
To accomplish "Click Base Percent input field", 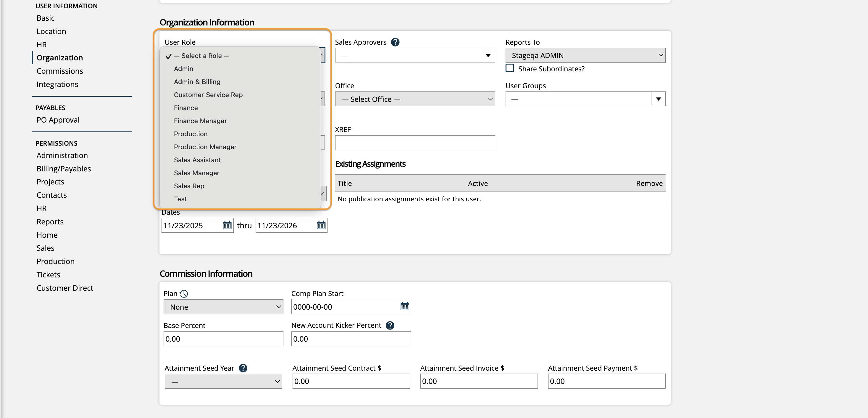I will point(223,339).
